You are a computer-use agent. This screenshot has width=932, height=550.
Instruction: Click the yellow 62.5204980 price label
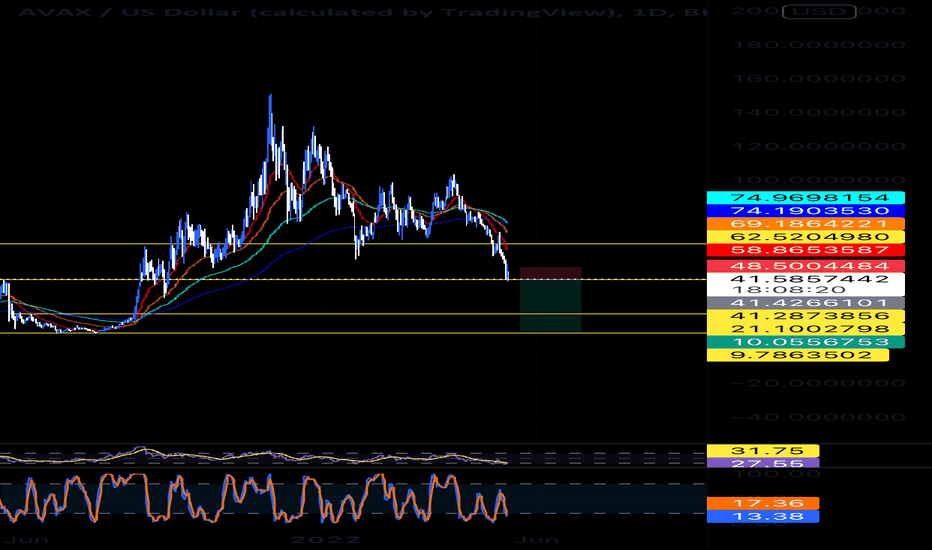click(806, 237)
